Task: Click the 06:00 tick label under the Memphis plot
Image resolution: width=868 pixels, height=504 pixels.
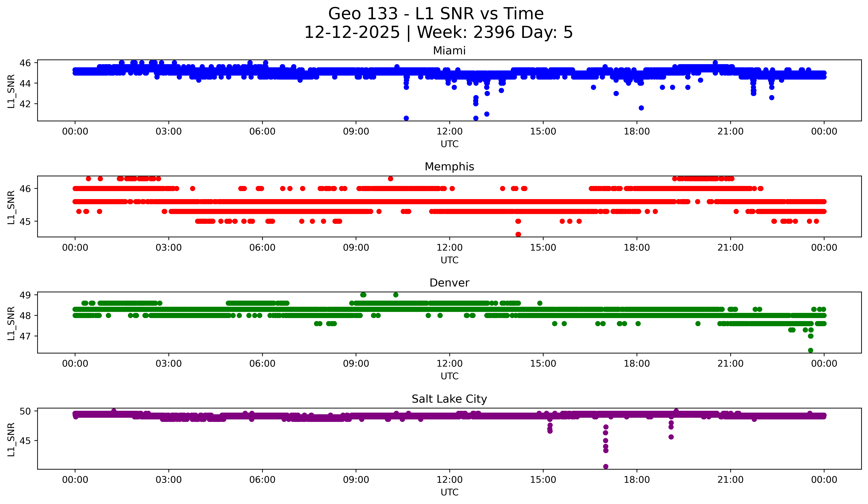Action: click(262, 248)
